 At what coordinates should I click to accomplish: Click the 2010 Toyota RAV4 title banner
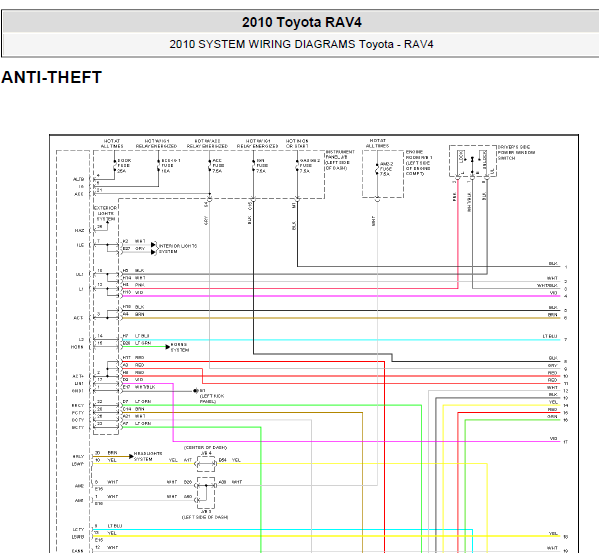pos(301,22)
